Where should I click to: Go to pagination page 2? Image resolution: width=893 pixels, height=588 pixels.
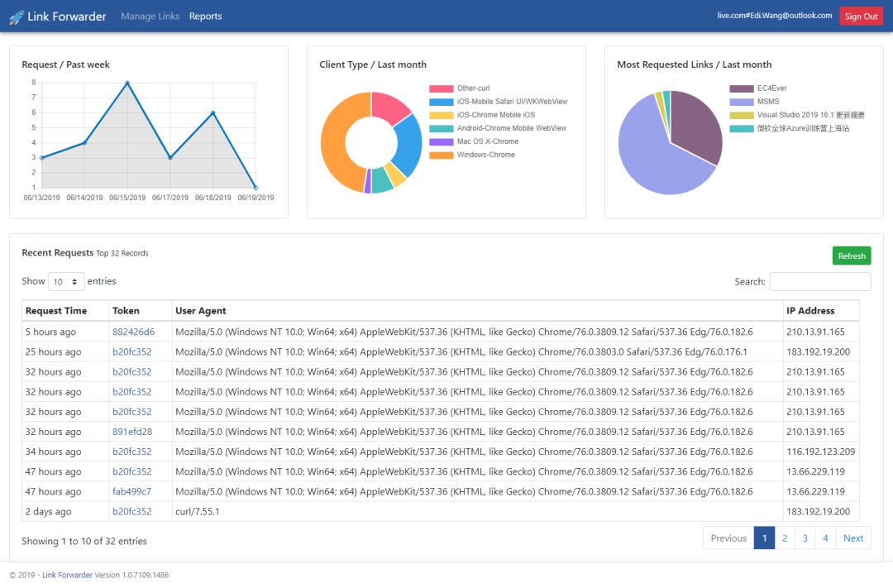pyautogui.click(x=785, y=538)
